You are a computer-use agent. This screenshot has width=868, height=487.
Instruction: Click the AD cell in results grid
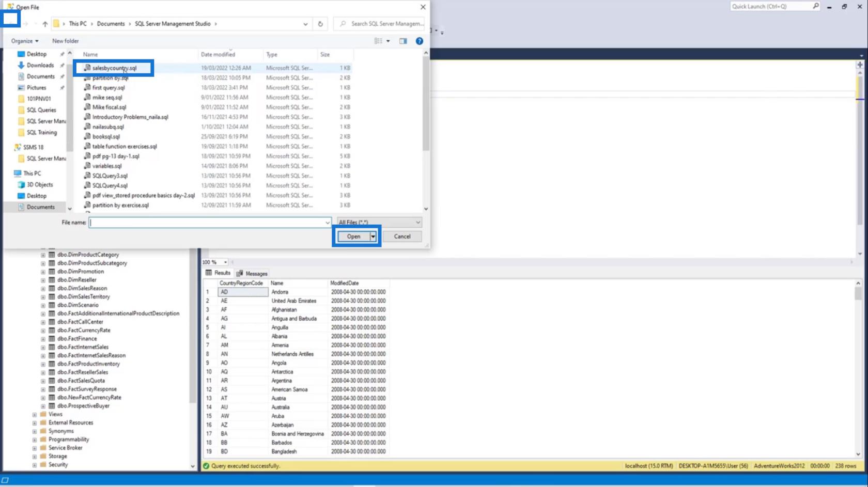(243, 292)
